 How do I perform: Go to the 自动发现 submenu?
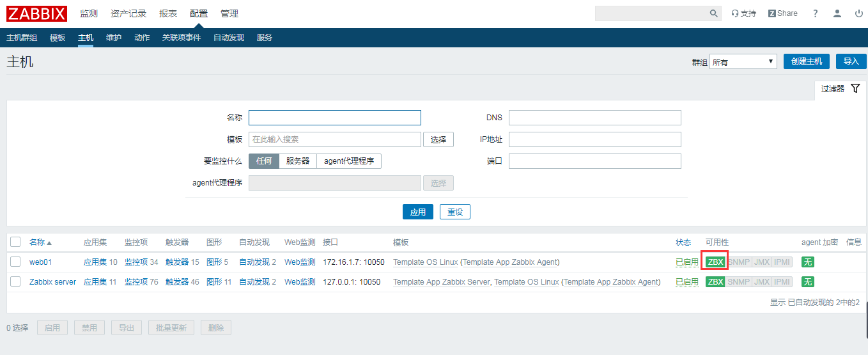[229, 38]
